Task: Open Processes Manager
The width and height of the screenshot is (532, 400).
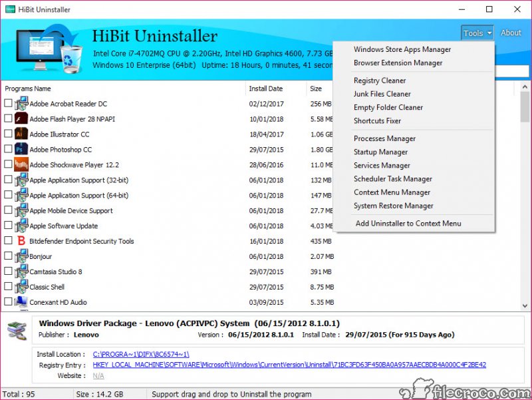Action: (x=384, y=138)
